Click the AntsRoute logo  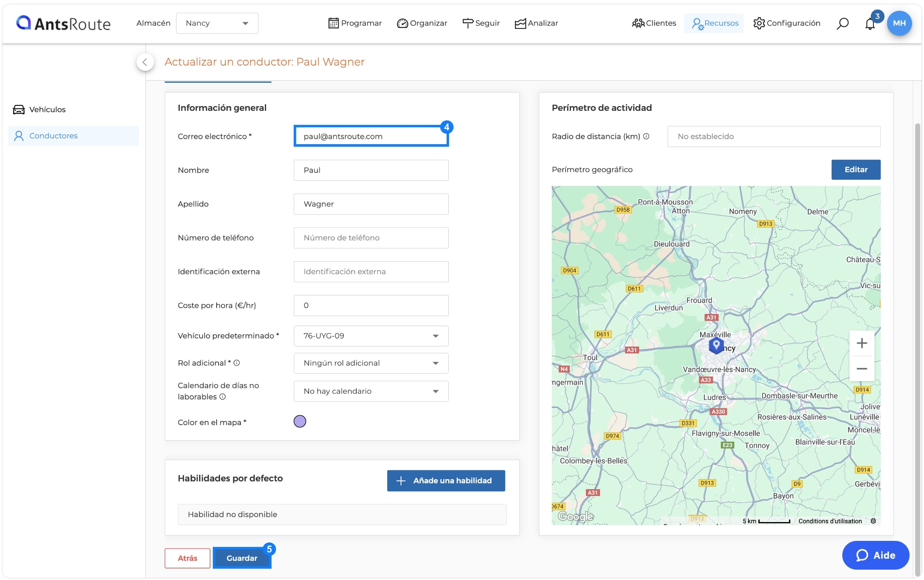point(63,23)
